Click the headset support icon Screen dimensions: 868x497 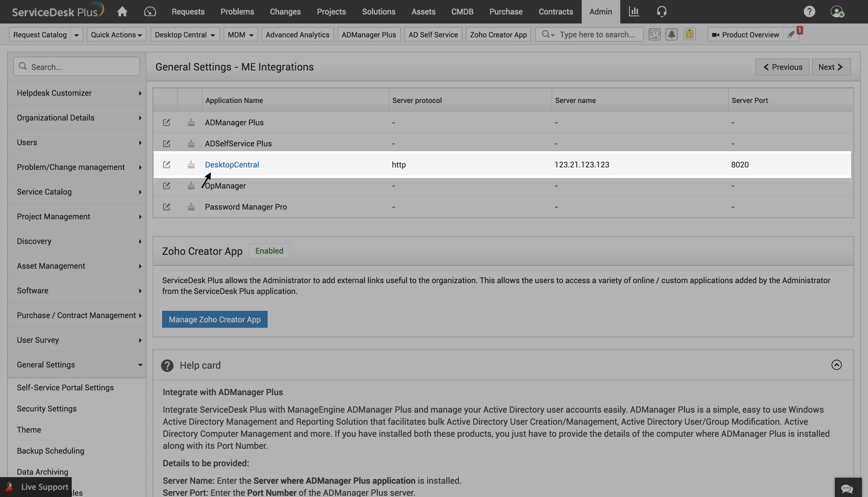pos(662,11)
